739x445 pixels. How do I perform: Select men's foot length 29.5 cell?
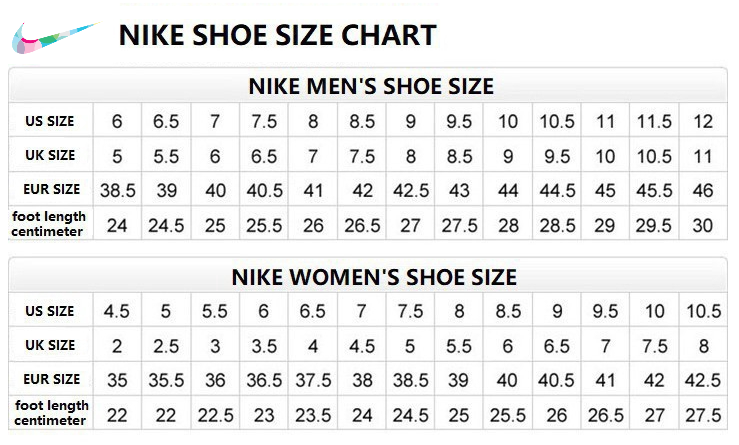point(654,225)
